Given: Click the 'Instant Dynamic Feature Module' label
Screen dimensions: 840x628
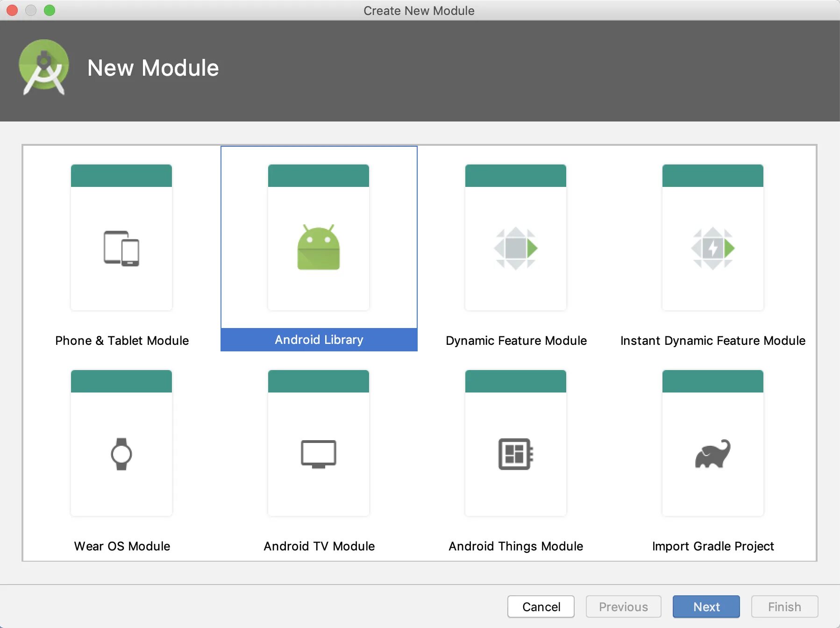Looking at the screenshot, I should click(713, 341).
